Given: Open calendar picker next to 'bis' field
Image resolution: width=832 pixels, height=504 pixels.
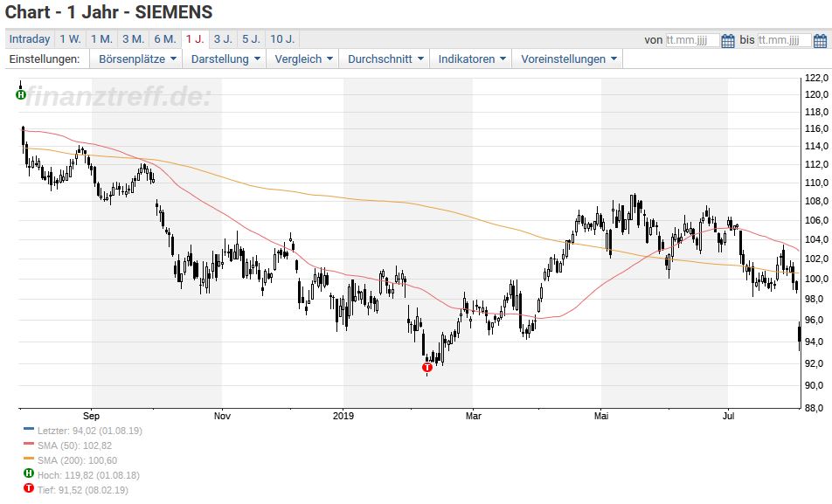Looking at the screenshot, I should 820,40.
